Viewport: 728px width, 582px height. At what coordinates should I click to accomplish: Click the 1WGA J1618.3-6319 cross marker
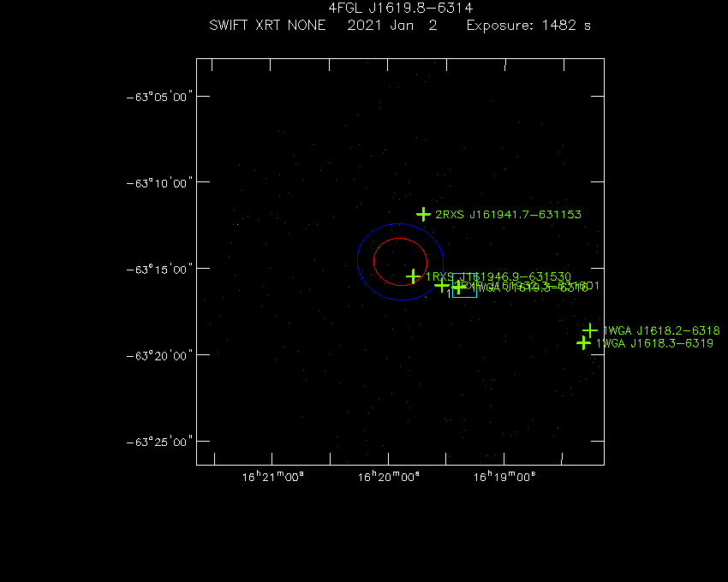click(583, 343)
